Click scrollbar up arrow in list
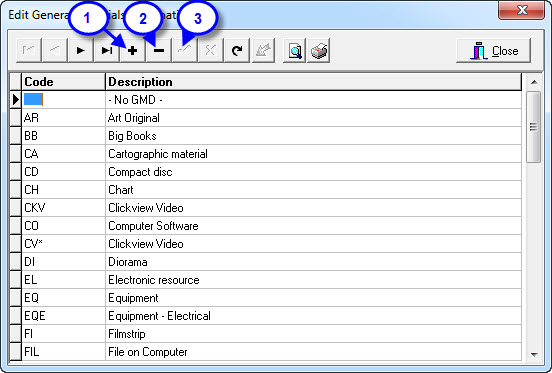Viewport: 552px width, 373px height. coord(534,82)
